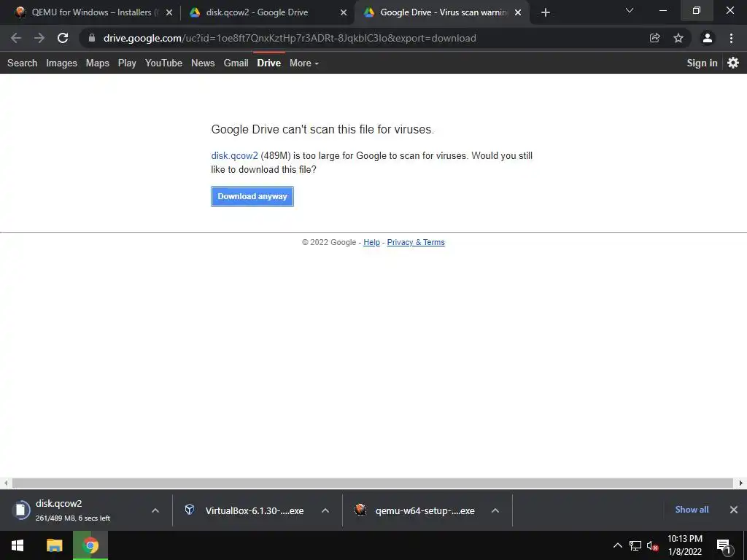
Task: Open the tab search chevron
Action: point(630,10)
